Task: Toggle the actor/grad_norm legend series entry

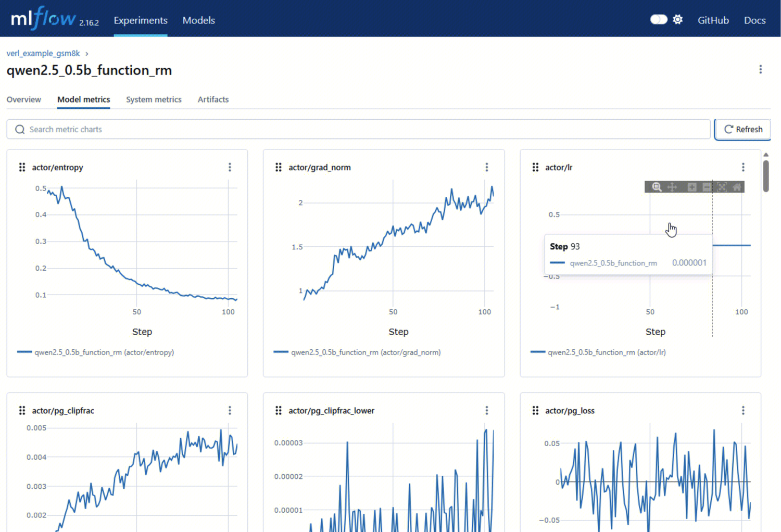Action: (358, 352)
